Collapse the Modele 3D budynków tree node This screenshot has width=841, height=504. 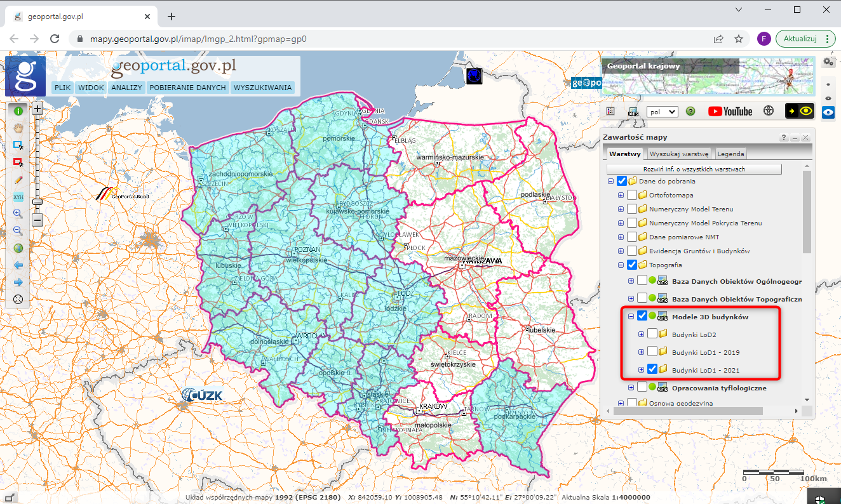631,317
